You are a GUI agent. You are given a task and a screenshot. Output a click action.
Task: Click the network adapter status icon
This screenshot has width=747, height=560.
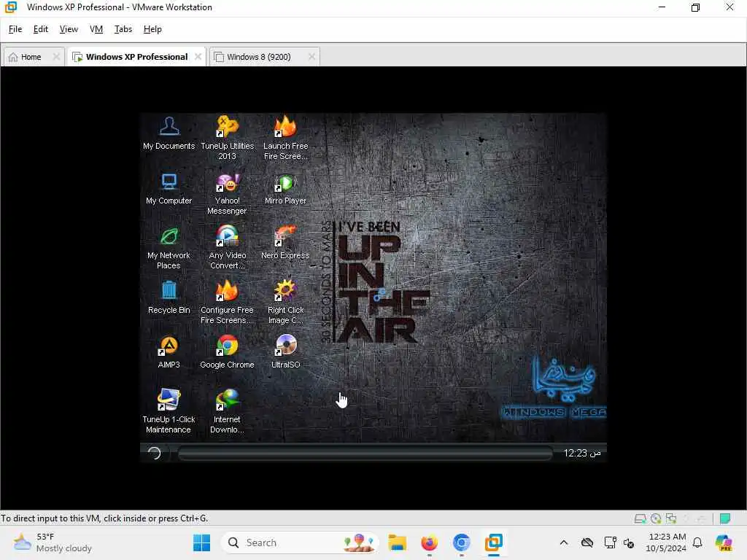pyautogui.click(x=671, y=518)
